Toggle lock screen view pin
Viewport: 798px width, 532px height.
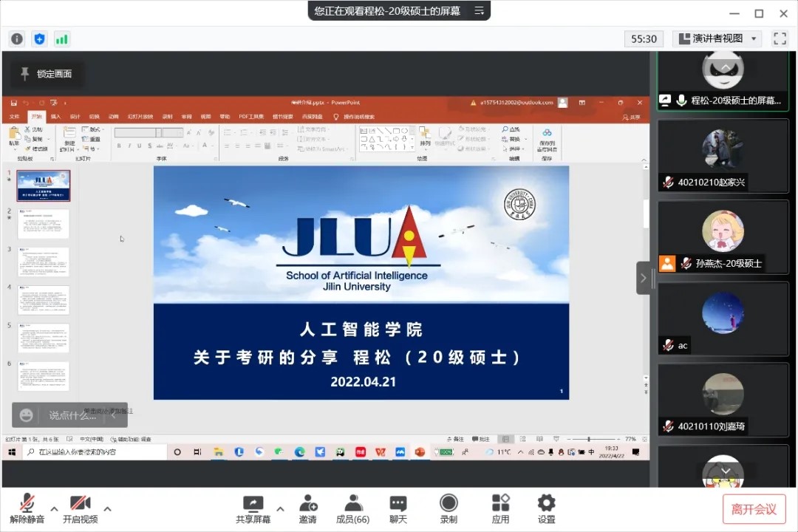coord(47,74)
